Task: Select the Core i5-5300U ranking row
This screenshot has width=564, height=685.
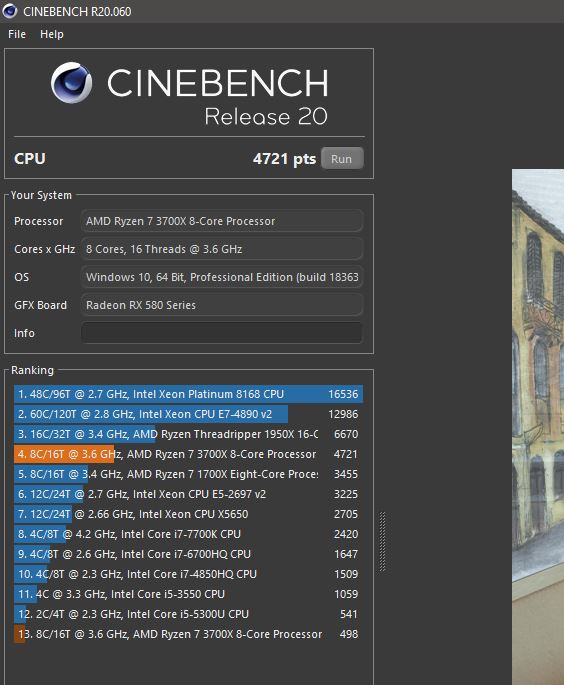Action: (188, 614)
